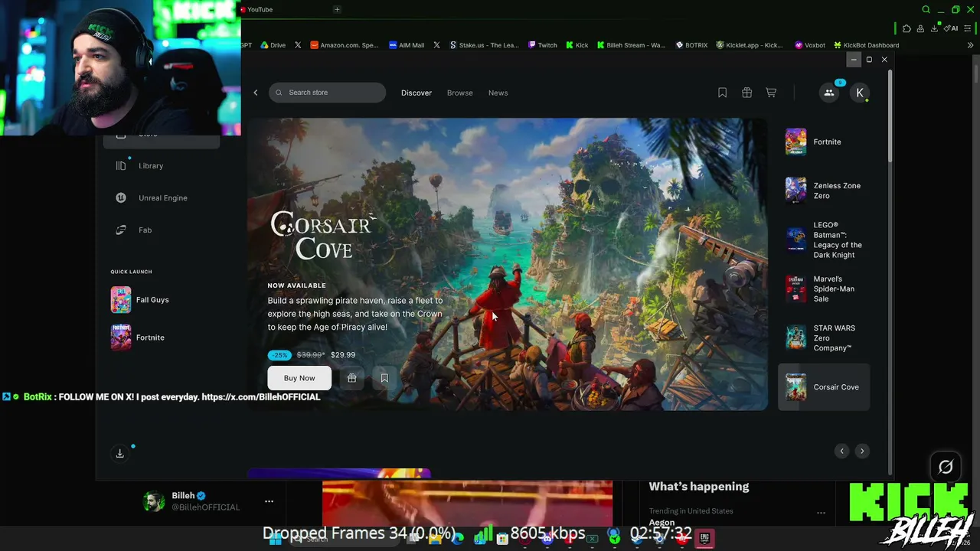The image size is (980, 551).
Task: Open the edit/compose icon beside Kick logo
Action: [946, 467]
